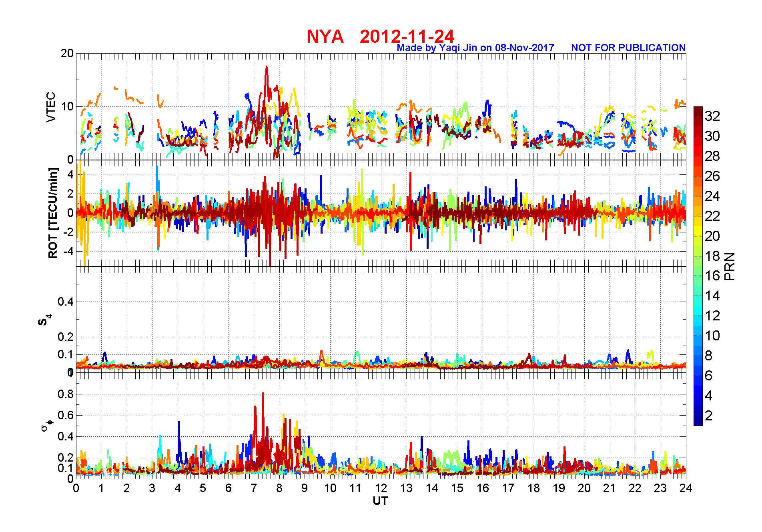Click x-axis tick label 12

pos(381,488)
